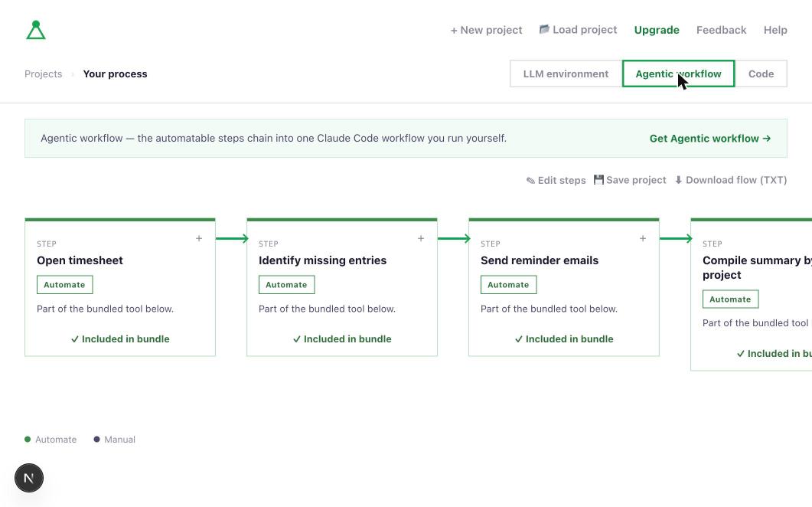Click Automate tag on Compile summary card

coord(730,299)
